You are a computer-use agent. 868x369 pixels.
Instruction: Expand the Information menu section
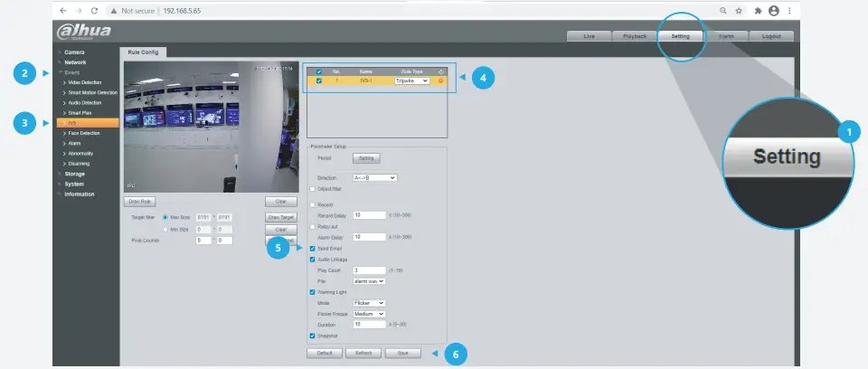(x=80, y=194)
